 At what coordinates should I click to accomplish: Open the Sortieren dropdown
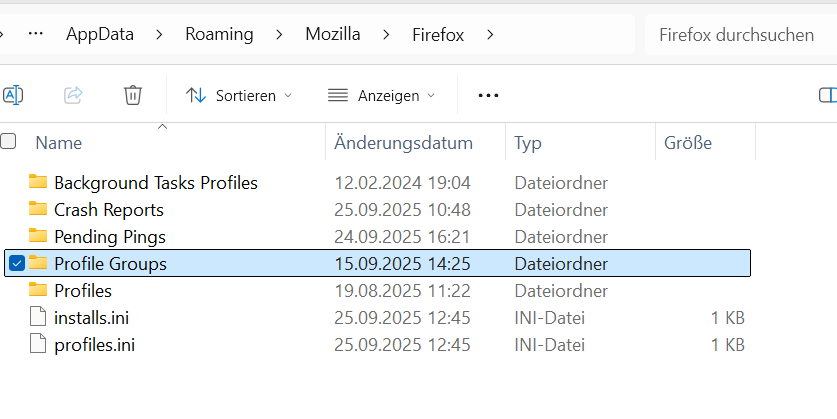pos(239,95)
